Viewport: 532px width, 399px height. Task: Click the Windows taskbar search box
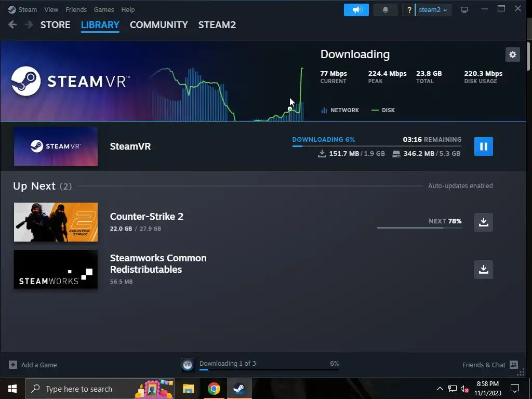click(100, 389)
